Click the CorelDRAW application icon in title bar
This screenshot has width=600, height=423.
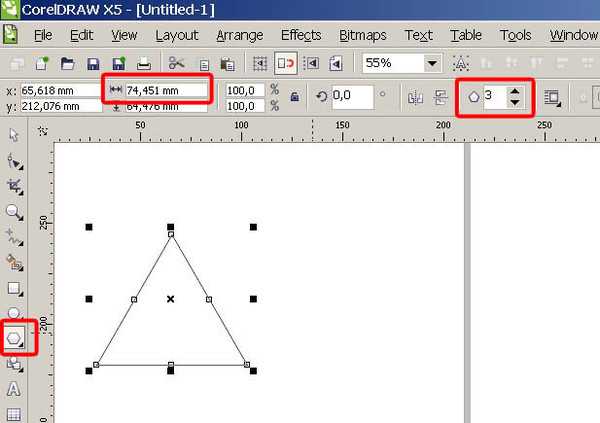click(10, 9)
